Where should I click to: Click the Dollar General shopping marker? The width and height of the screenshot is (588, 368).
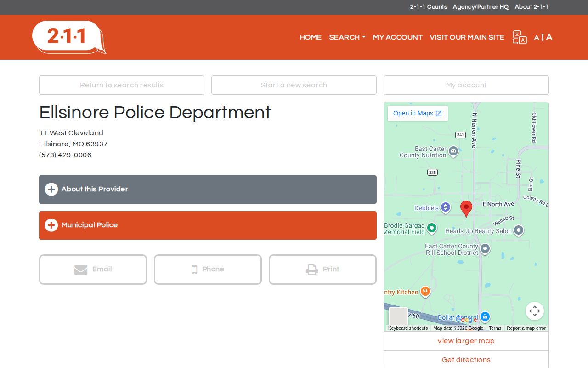point(485,316)
